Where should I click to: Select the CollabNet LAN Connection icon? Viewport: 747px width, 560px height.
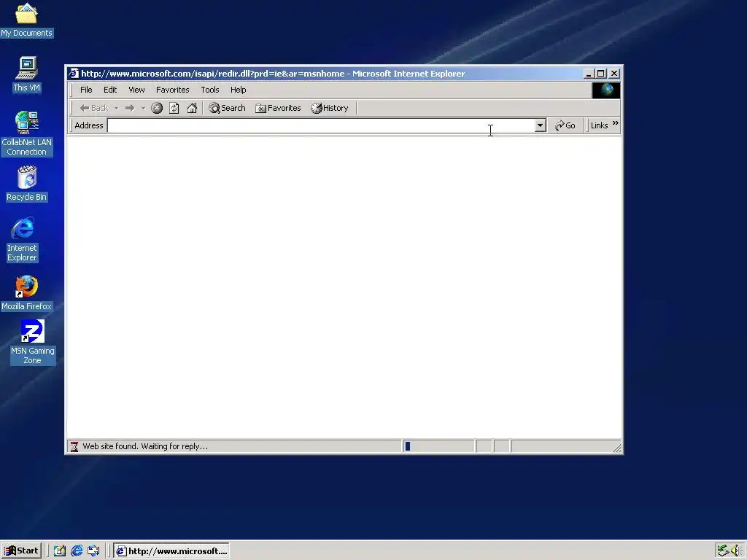pyautogui.click(x=27, y=133)
